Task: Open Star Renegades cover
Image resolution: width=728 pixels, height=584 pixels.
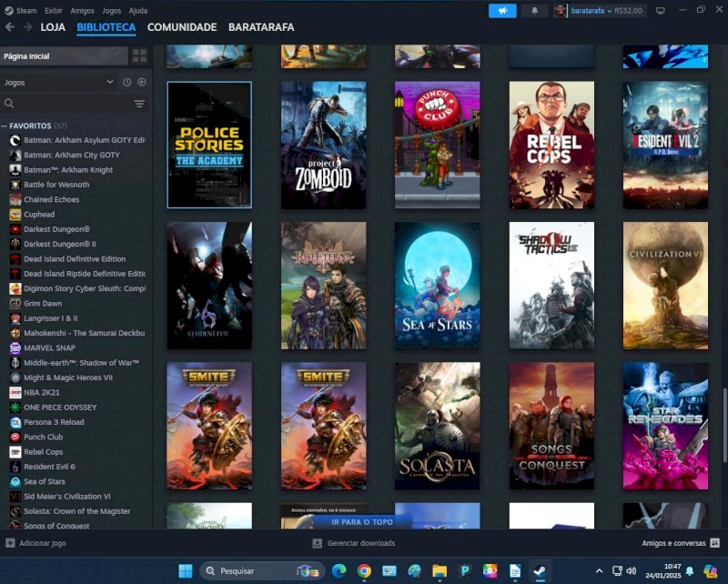Action: pyautogui.click(x=665, y=426)
